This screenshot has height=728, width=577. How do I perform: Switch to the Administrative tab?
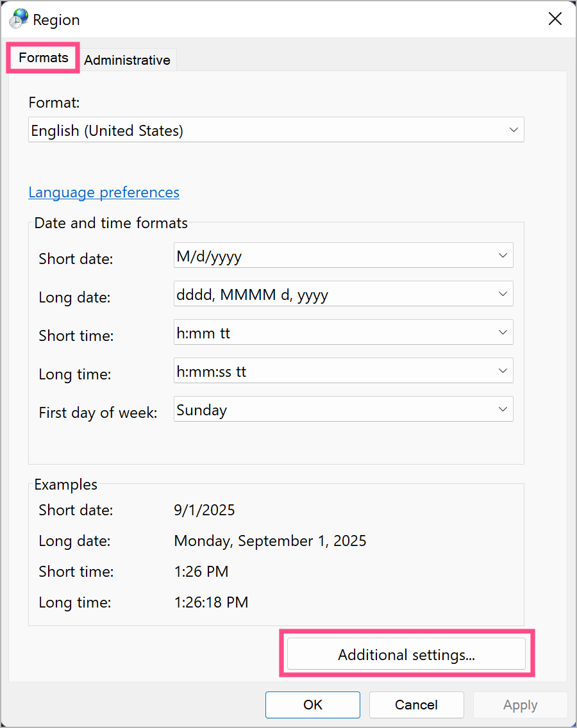coord(127,60)
